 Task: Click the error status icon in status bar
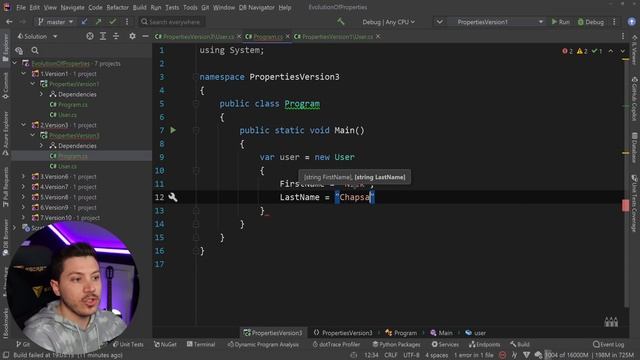(503, 355)
